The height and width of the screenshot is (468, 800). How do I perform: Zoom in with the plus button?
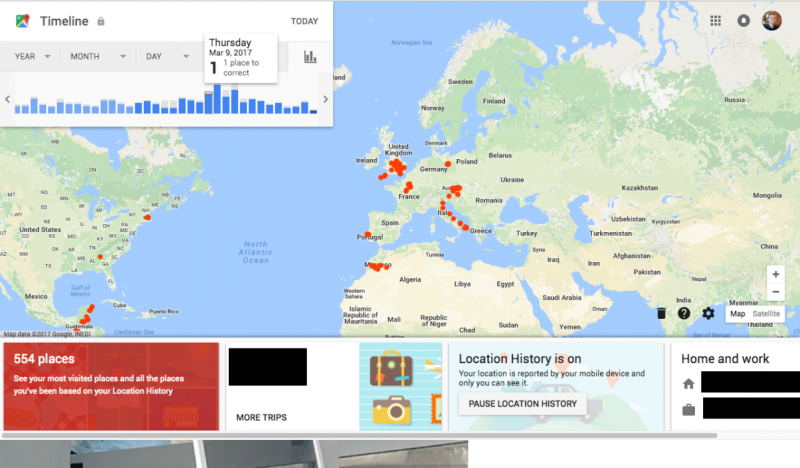click(x=776, y=275)
